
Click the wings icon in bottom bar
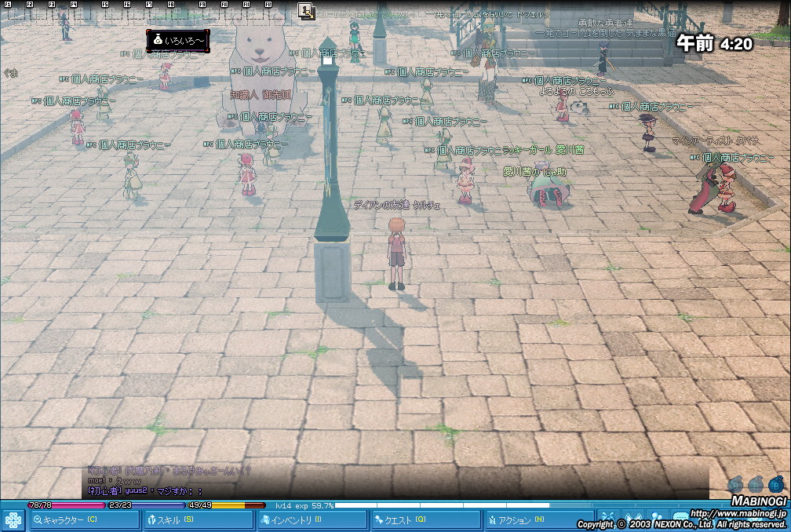tap(632, 519)
